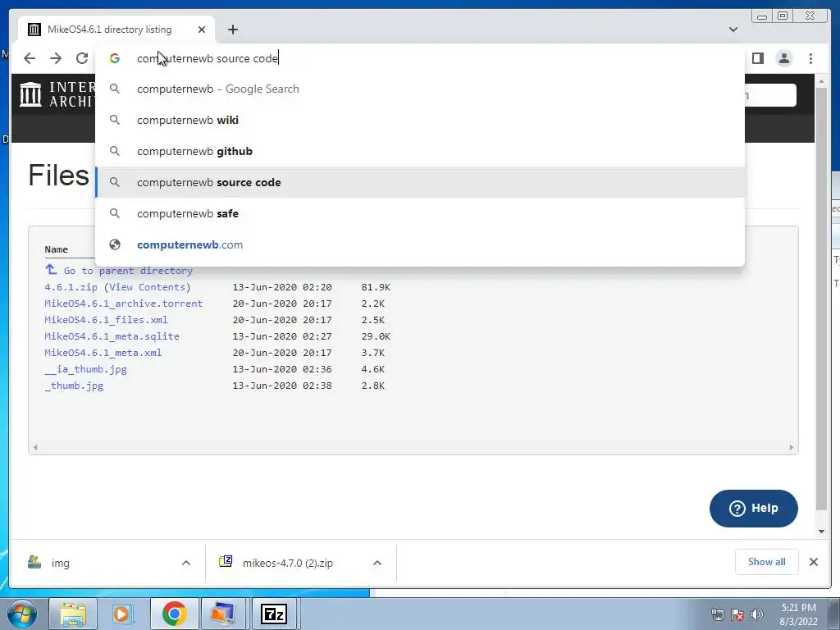Image resolution: width=840 pixels, height=630 pixels.
Task: Open MikeOS4.6.1_meta.xml link
Action: (103, 353)
